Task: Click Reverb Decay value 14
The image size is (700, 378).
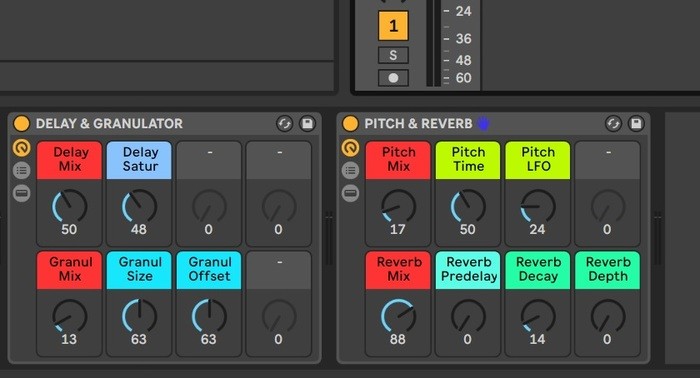Action: pos(537,339)
